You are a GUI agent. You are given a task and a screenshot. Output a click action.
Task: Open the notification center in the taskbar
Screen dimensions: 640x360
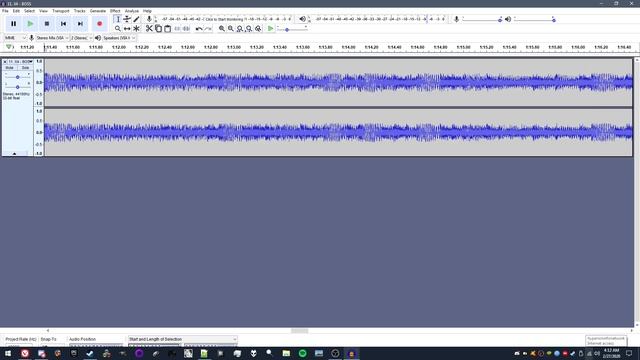click(629, 353)
